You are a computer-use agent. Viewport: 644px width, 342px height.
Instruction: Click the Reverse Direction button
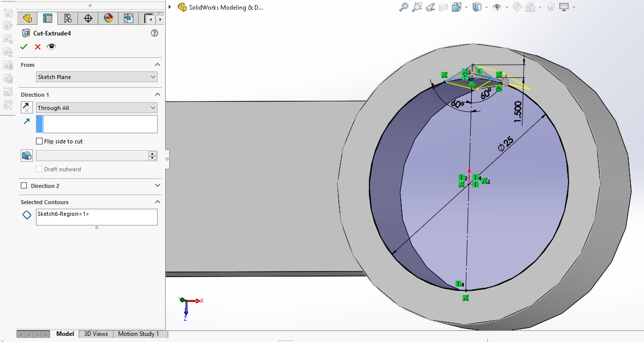point(27,107)
